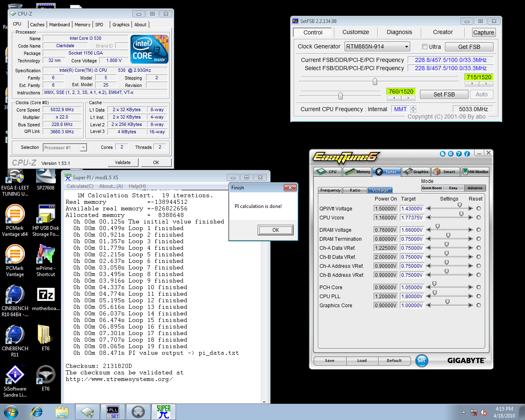The height and width of the screenshot is (420, 525).
Task: Click the EasyTune6 info icon
Action: coord(467,154)
